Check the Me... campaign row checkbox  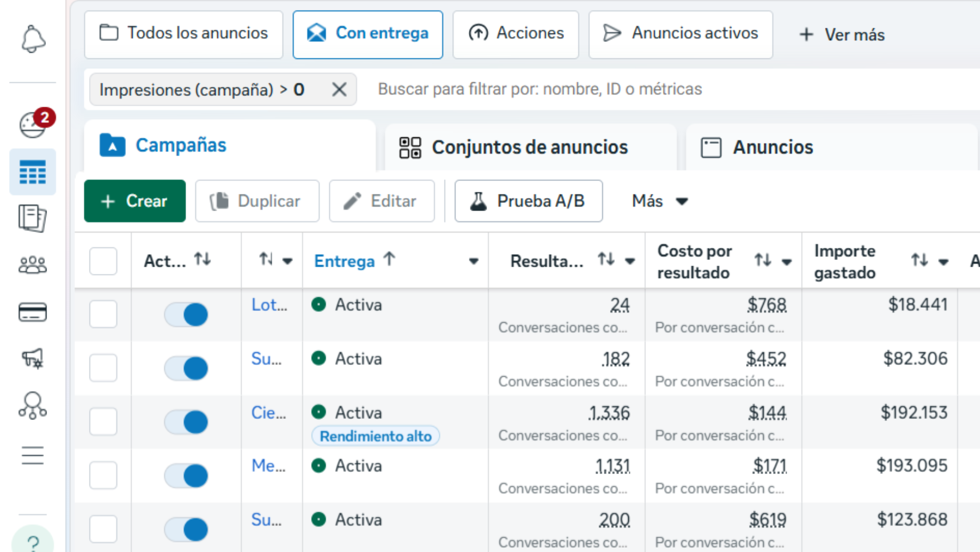click(103, 475)
